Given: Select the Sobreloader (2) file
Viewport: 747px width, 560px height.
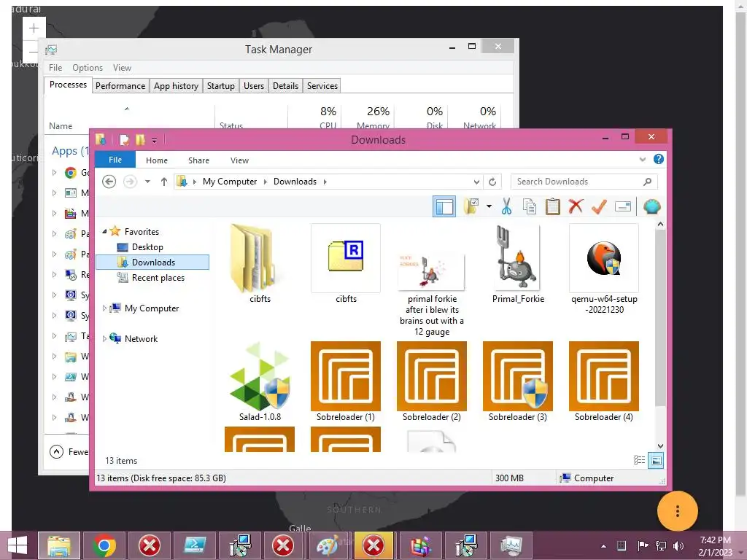Looking at the screenshot, I should [x=432, y=381].
